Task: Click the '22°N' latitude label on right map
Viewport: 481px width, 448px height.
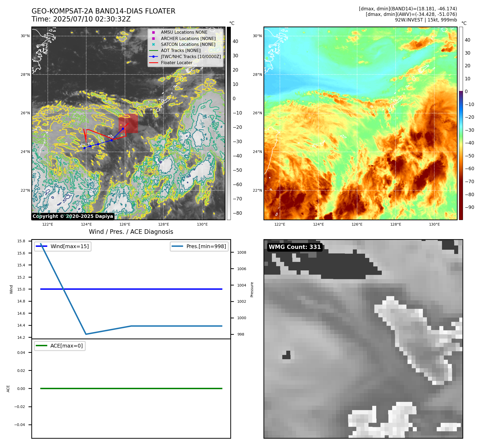Action: (x=257, y=190)
